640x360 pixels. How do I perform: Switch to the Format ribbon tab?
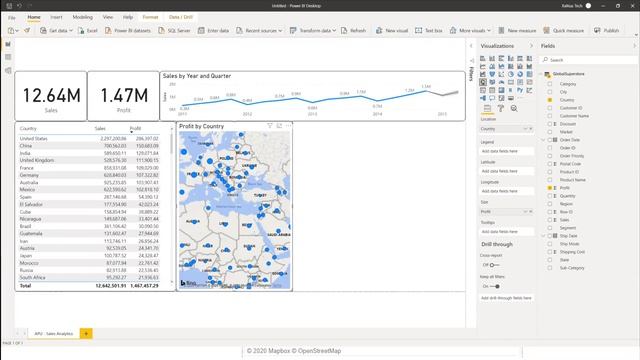(150, 17)
